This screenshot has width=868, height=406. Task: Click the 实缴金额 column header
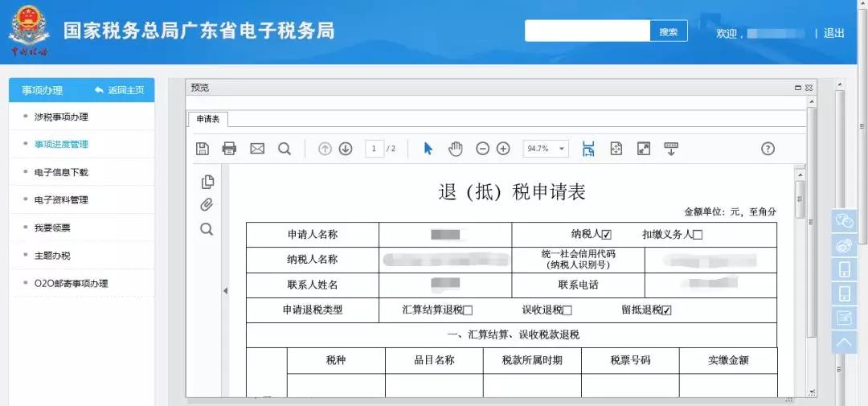click(728, 361)
